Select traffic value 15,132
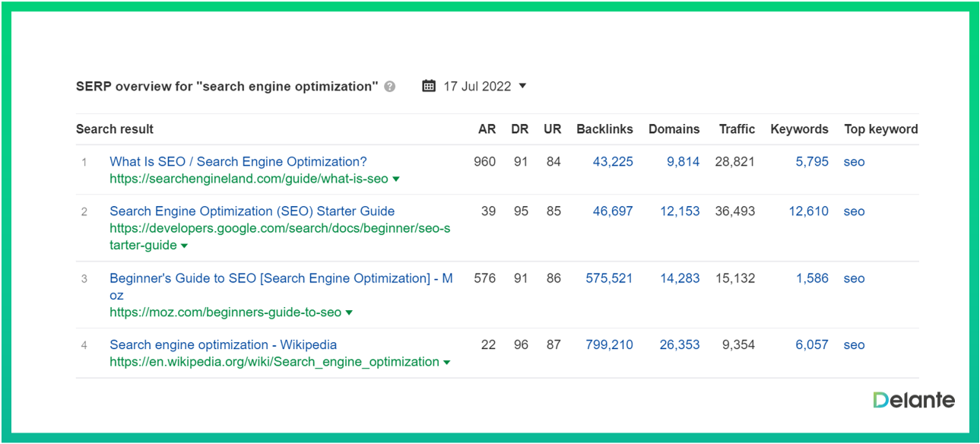The height and width of the screenshot is (444, 980). pos(735,278)
